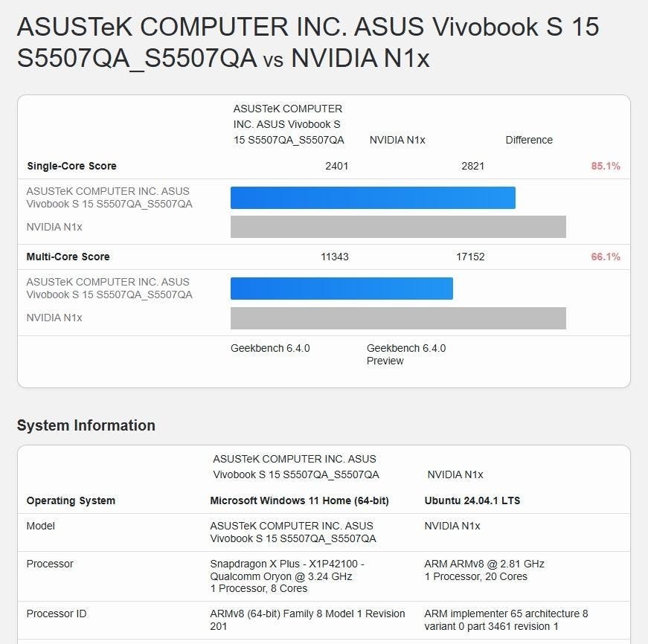The height and width of the screenshot is (644, 648).
Task: Click the Operating System row label
Action: (71, 500)
